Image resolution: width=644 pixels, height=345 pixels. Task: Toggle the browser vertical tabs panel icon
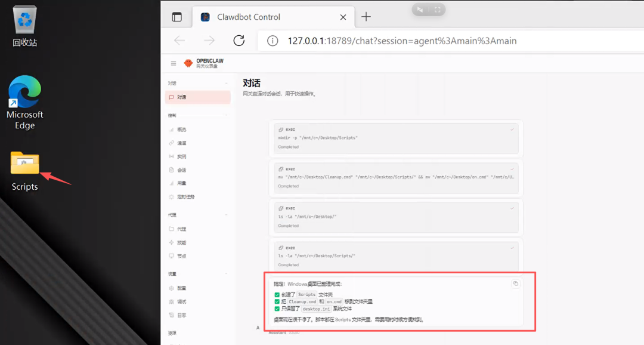tap(177, 17)
